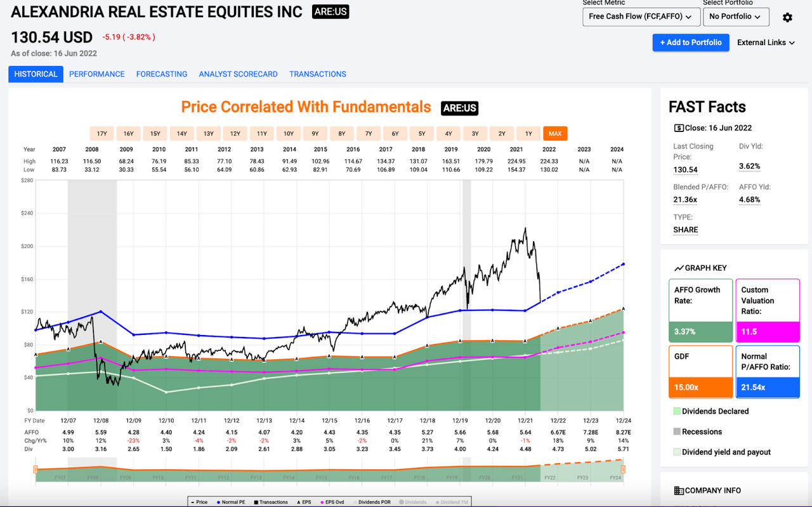The image size is (812, 507).
Task: Open the FORECASTING tab
Action: tap(162, 74)
